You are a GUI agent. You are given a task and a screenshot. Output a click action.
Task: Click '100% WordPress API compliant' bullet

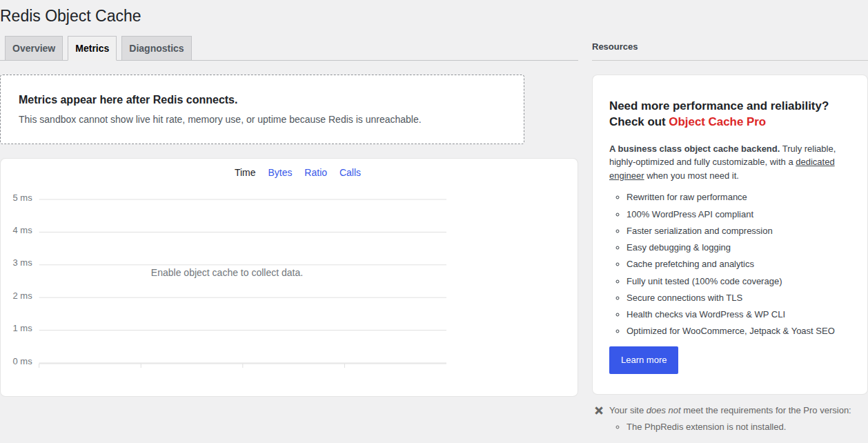tap(690, 215)
